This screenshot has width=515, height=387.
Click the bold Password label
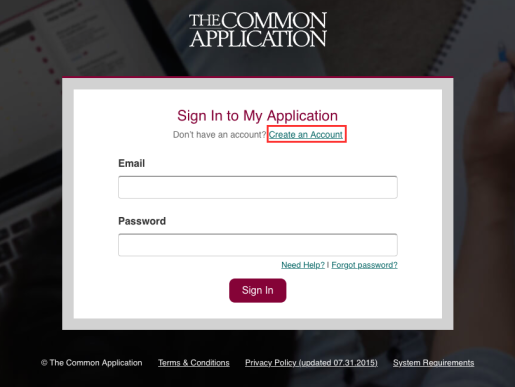point(142,221)
